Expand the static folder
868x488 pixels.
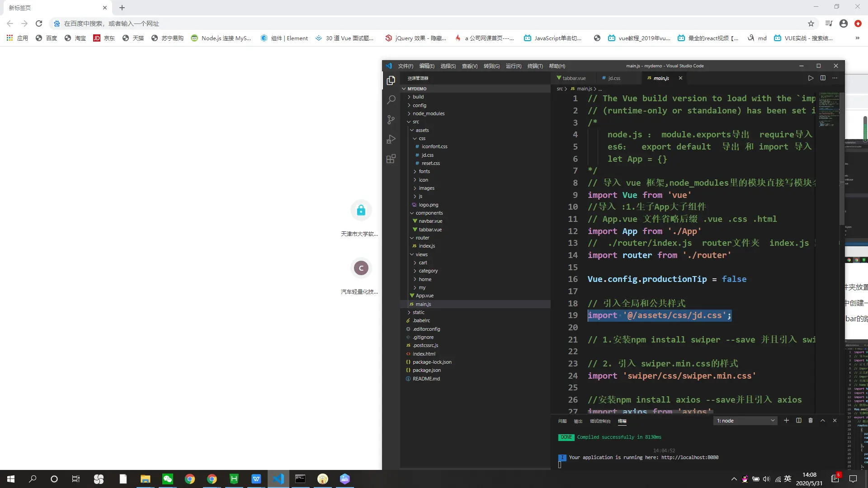418,312
